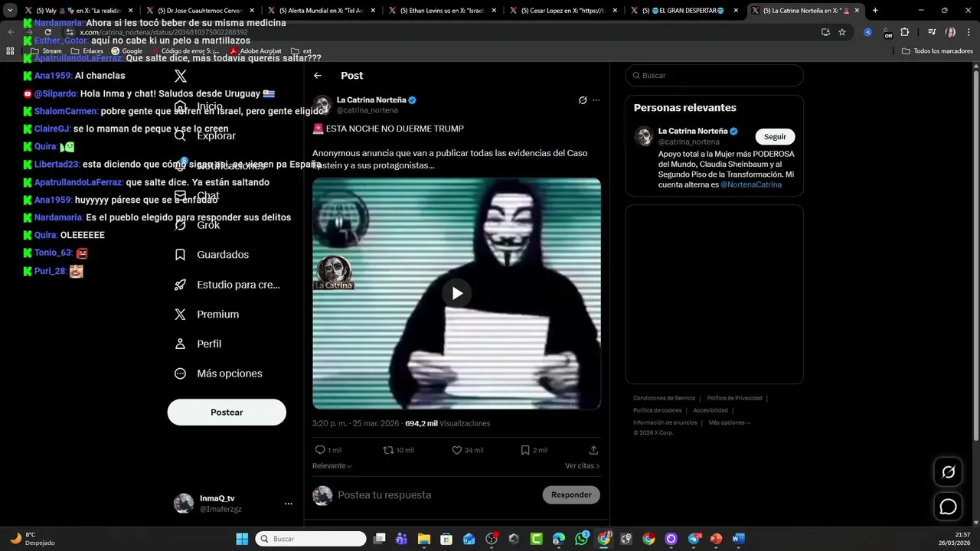
Task: Click the X logo in the sidebar
Action: coord(181,76)
